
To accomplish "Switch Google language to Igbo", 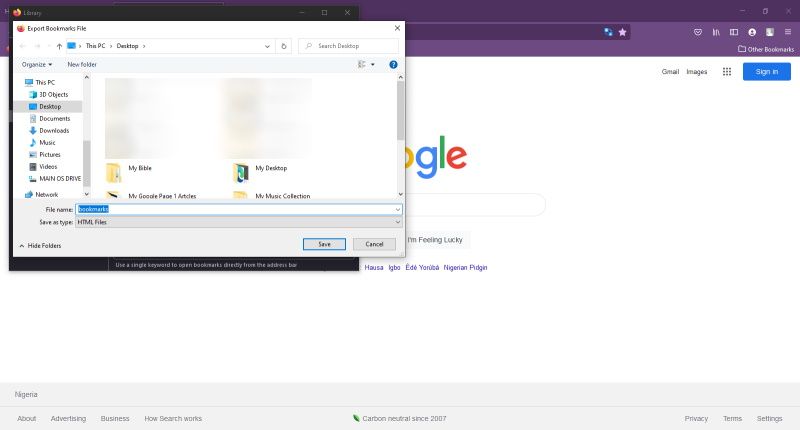I will 394,267.
